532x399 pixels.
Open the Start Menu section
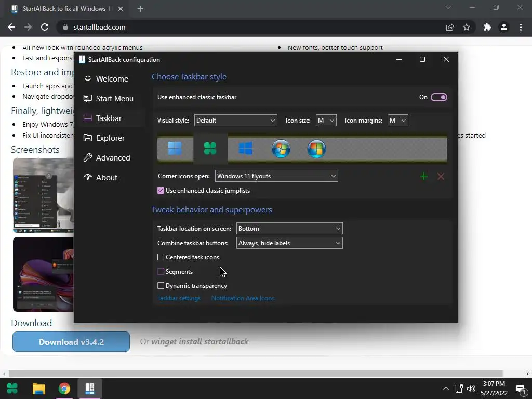pyautogui.click(x=112, y=98)
